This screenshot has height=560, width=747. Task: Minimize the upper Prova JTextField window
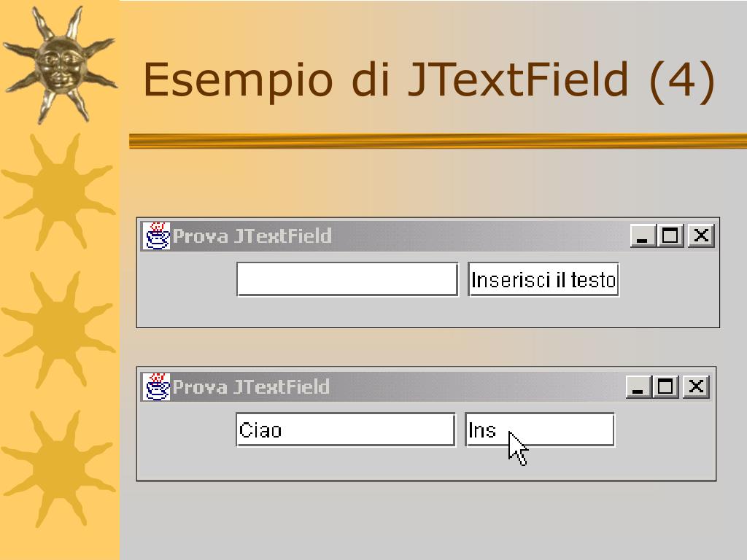click(643, 236)
